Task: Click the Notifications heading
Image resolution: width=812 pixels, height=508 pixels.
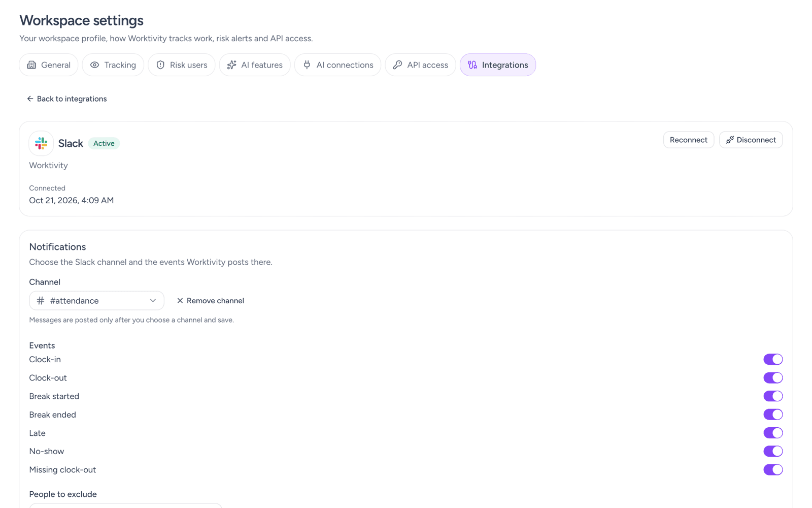Action: (x=57, y=247)
